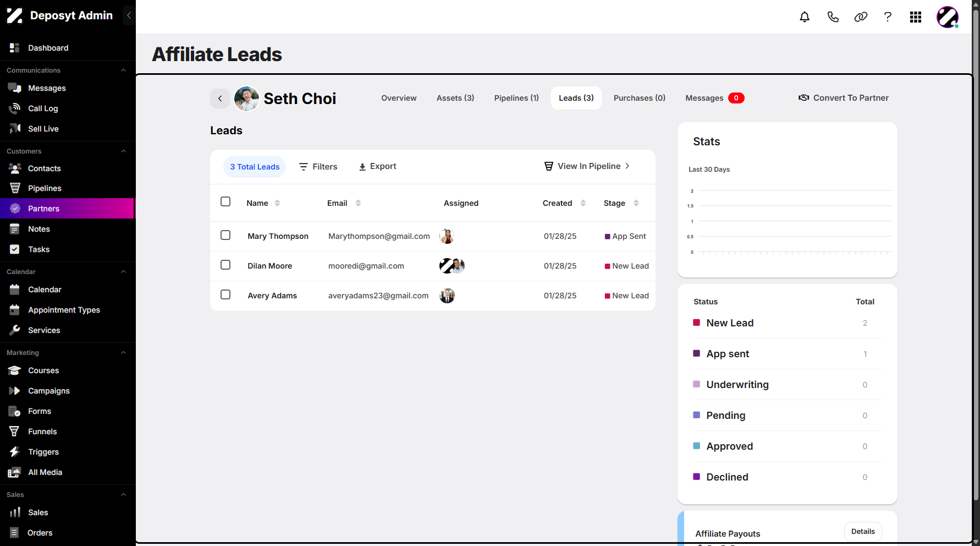This screenshot has width=980, height=546.
Task: Sort leads by Stage column
Action: (x=636, y=203)
